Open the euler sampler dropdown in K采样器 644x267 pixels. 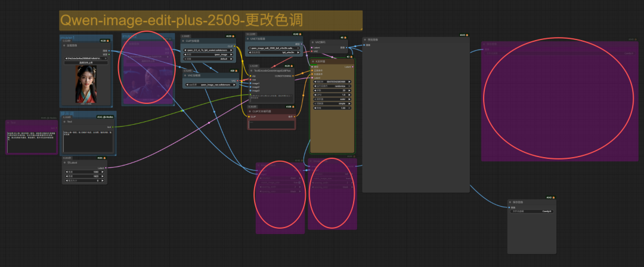tap(332, 99)
